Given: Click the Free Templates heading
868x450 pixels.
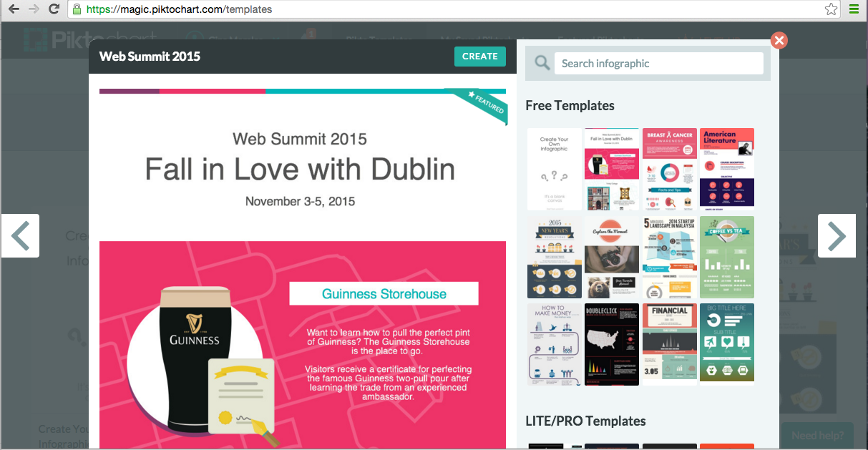Looking at the screenshot, I should click(570, 105).
